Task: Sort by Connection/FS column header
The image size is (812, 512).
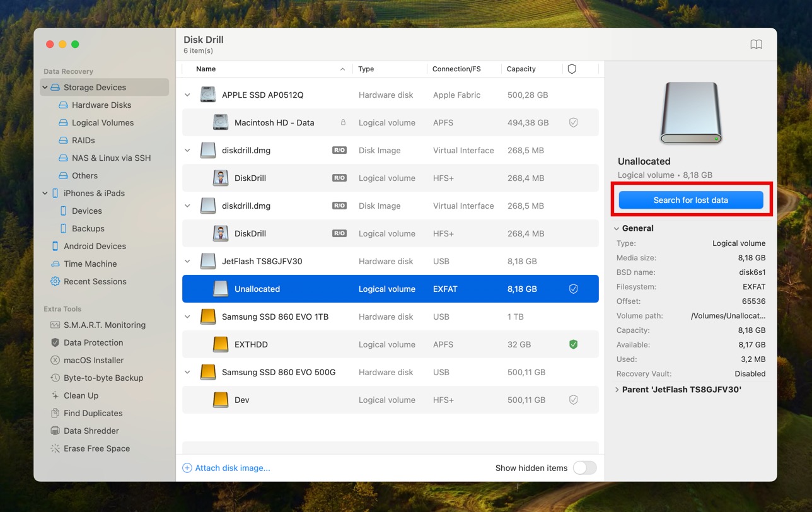Action: 456,69
